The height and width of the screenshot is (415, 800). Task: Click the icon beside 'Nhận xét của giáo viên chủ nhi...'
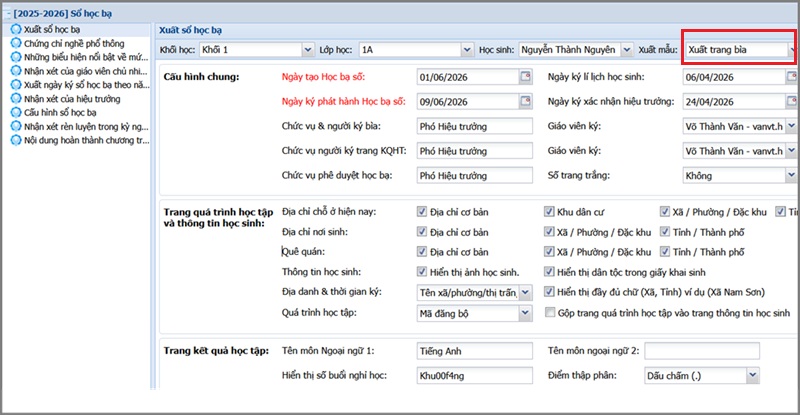point(16,71)
